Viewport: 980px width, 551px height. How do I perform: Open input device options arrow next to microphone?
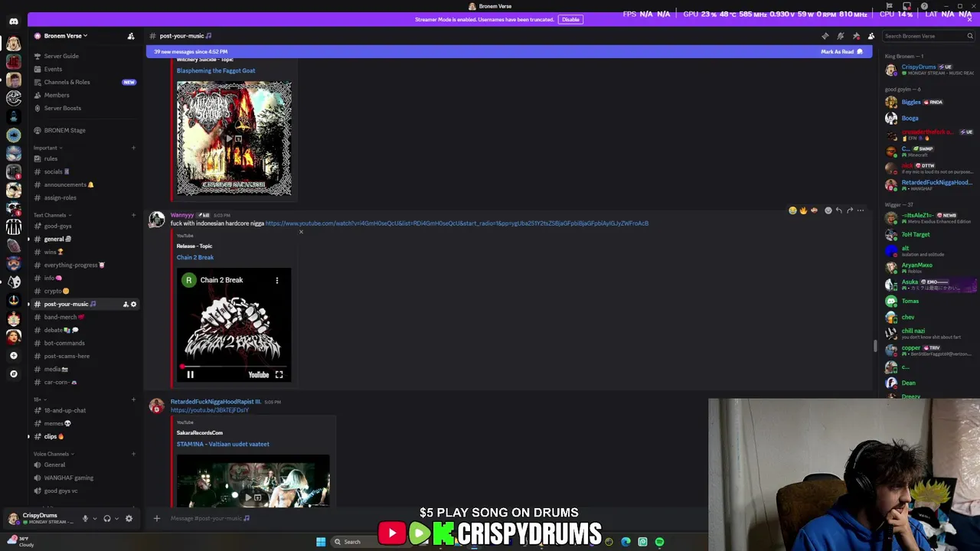(x=94, y=518)
